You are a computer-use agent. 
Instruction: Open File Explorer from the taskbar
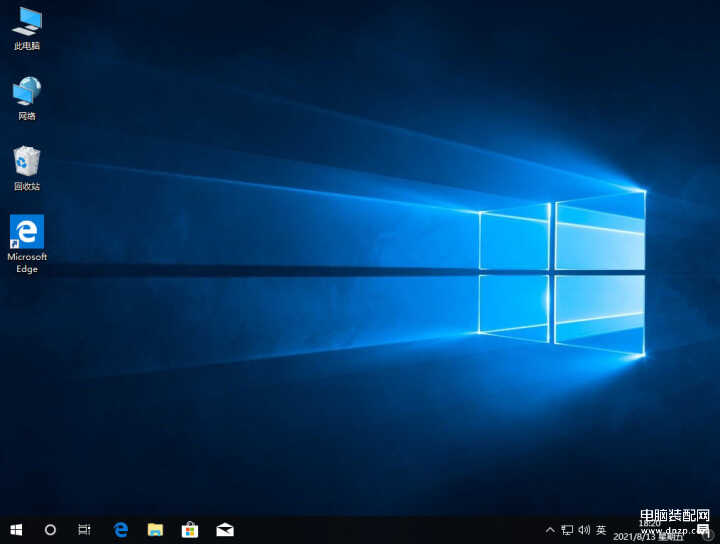point(155,530)
